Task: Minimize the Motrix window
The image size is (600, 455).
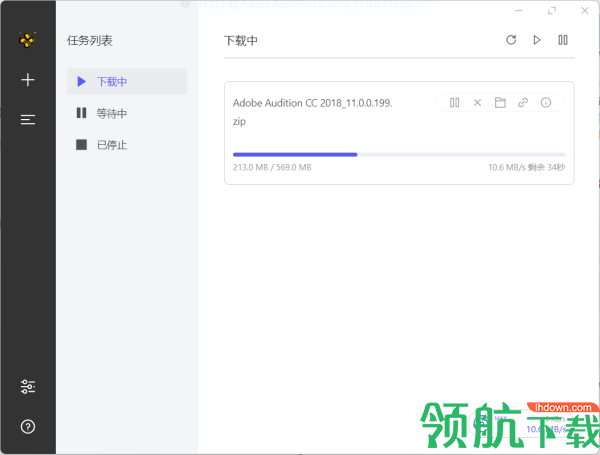Action: (x=519, y=11)
